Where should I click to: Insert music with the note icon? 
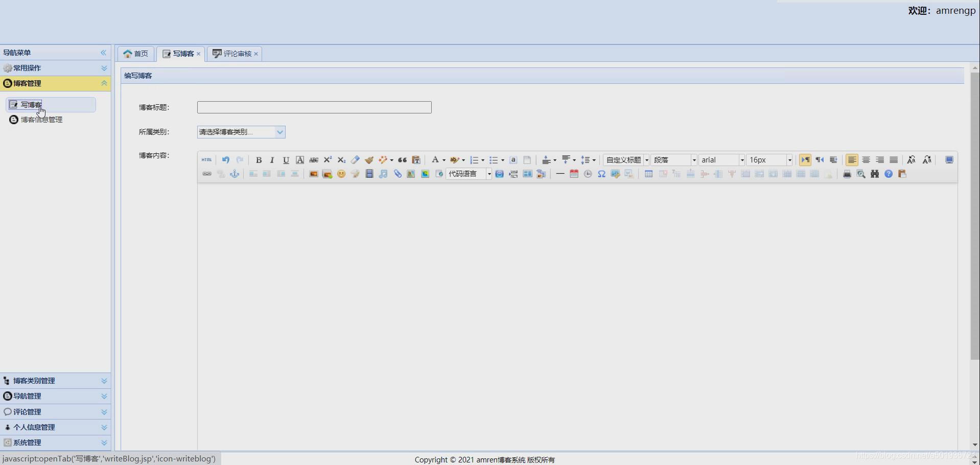383,174
